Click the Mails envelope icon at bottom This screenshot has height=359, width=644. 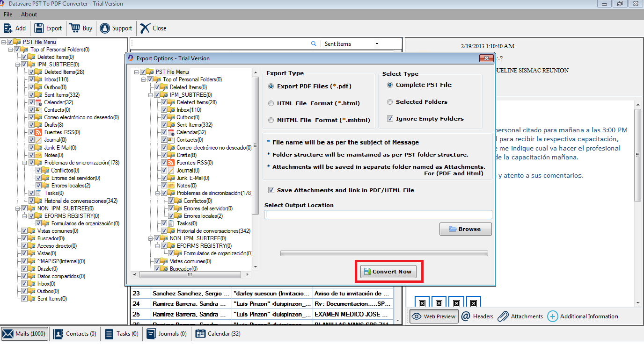[x=7, y=334]
